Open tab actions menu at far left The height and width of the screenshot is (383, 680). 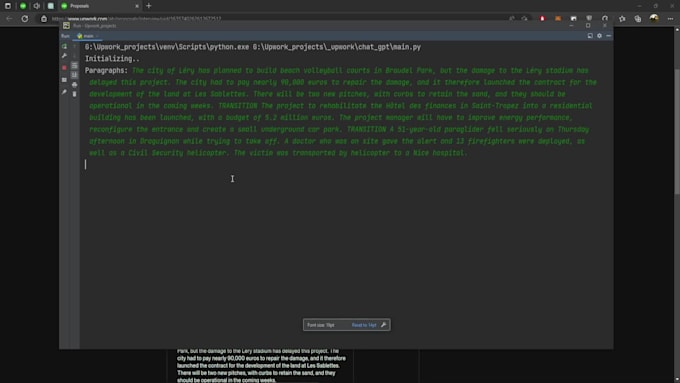pos(8,6)
